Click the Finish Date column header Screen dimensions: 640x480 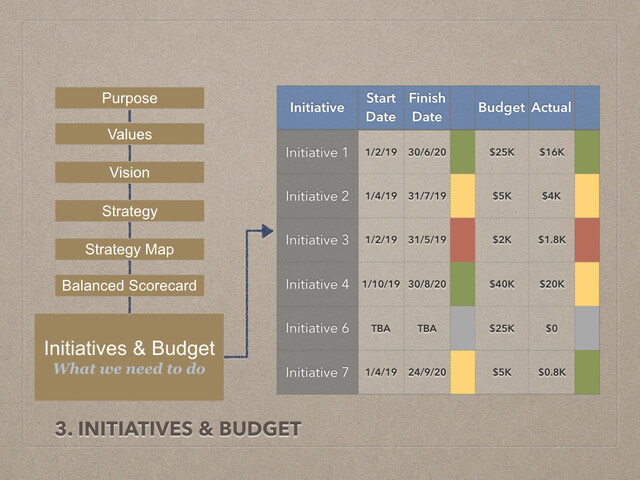(x=427, y=108)
